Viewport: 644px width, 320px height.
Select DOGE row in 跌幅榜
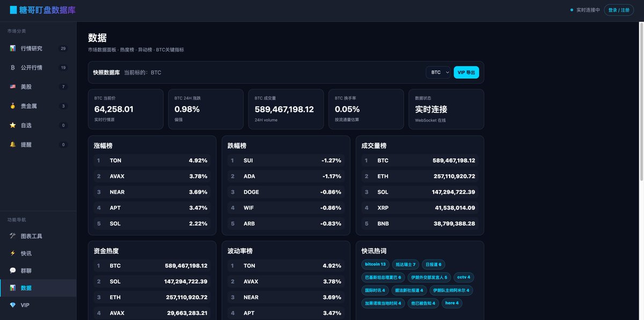pos(286,192)
